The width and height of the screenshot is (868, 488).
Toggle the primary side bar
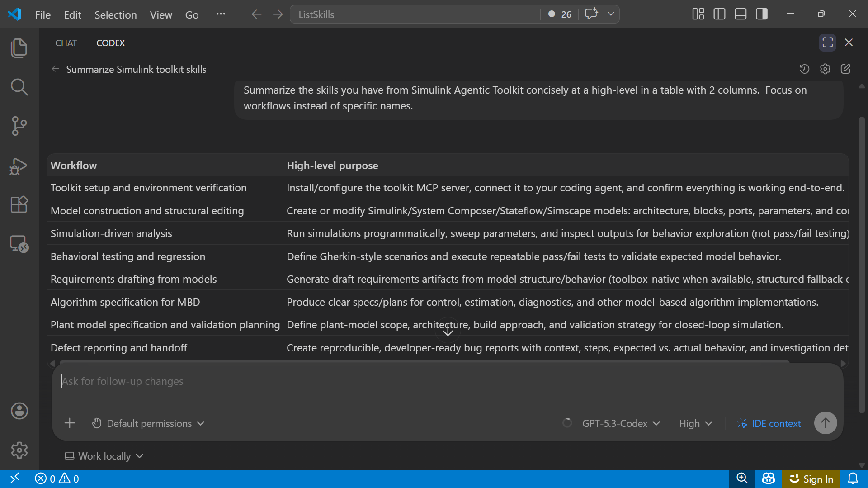tap(719, 14)
